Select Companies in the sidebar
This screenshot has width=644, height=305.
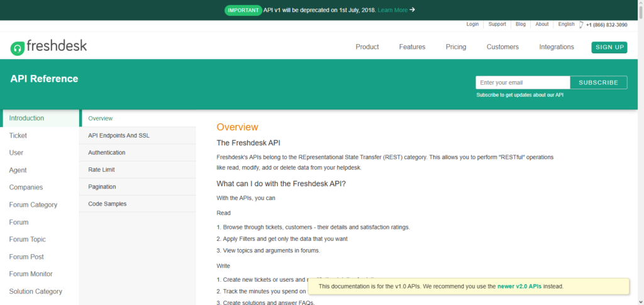40,187
